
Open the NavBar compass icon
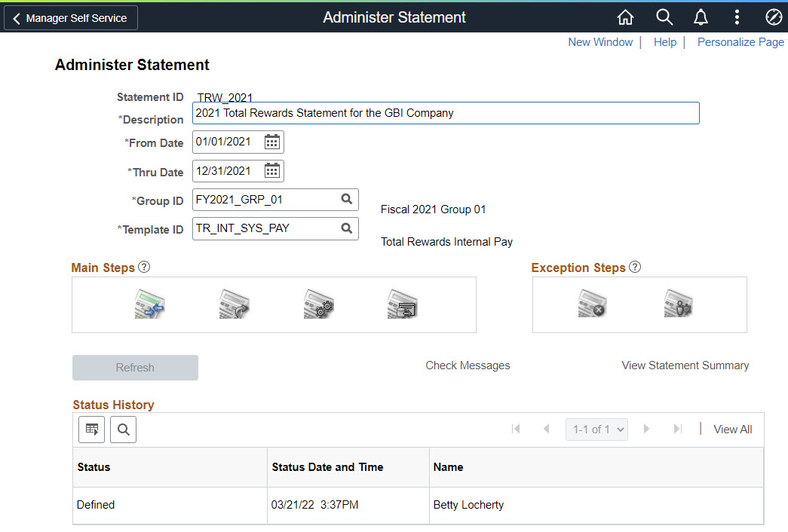click(773, 17)
